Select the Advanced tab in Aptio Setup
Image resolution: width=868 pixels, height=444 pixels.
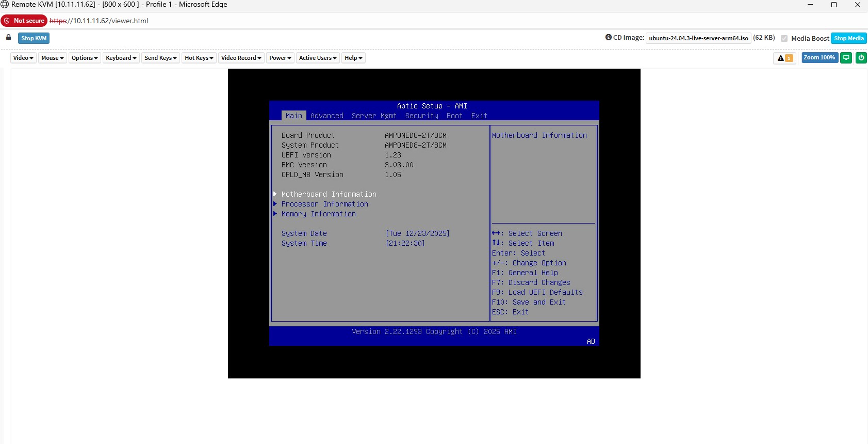326,116
